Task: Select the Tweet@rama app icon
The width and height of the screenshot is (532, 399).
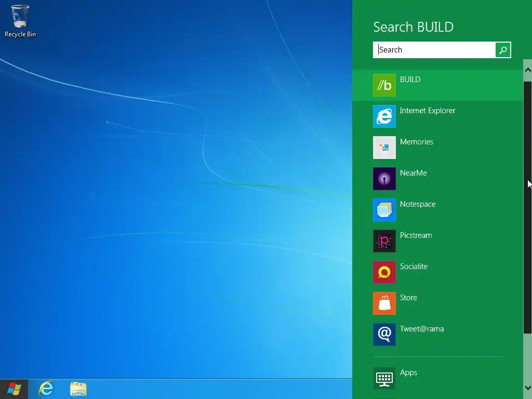Action: click(384, 335)
